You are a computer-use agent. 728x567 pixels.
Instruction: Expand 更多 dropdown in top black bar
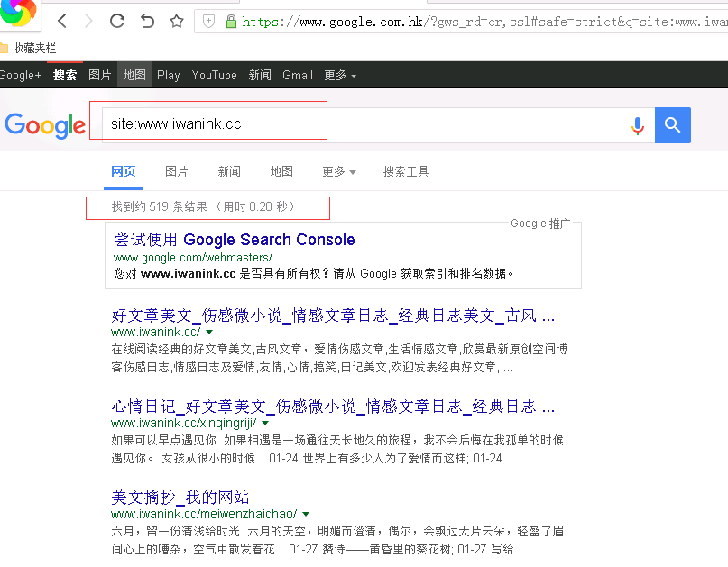click(340, 75)
